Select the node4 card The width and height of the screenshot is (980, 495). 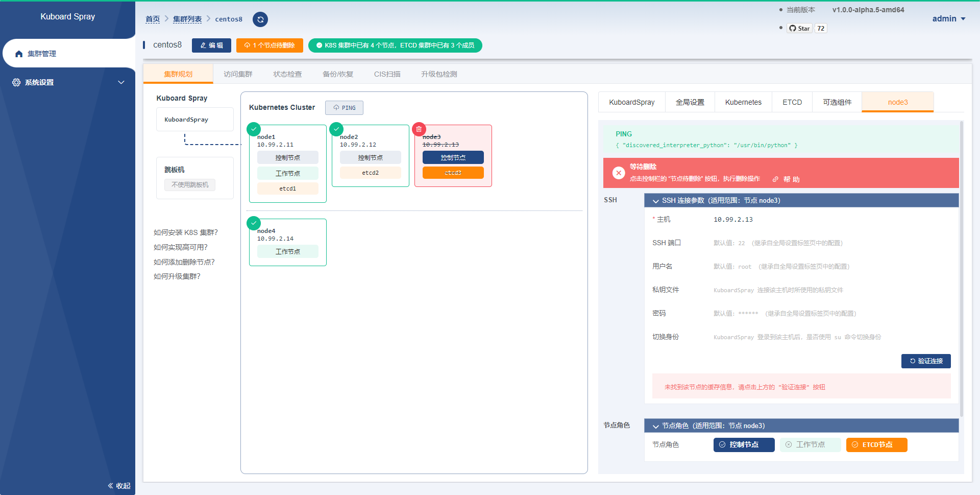[x=288, y=242]
